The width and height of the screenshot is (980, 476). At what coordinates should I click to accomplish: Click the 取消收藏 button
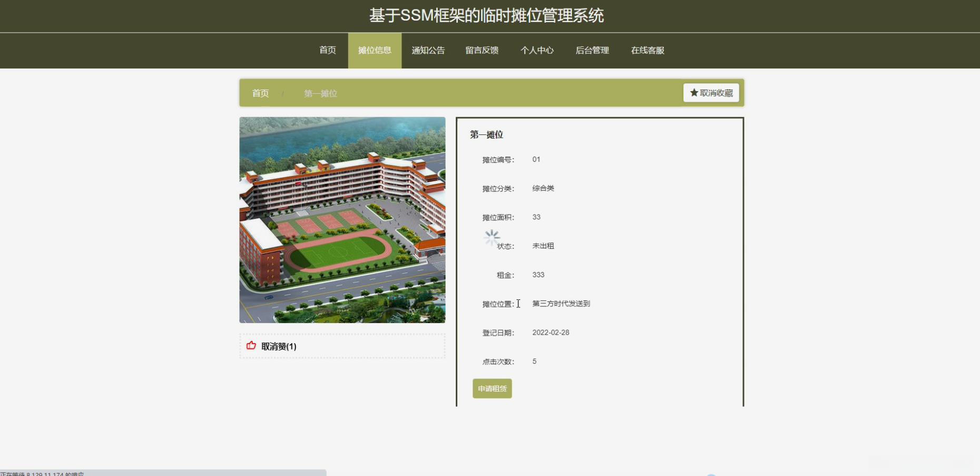[711, 93]
